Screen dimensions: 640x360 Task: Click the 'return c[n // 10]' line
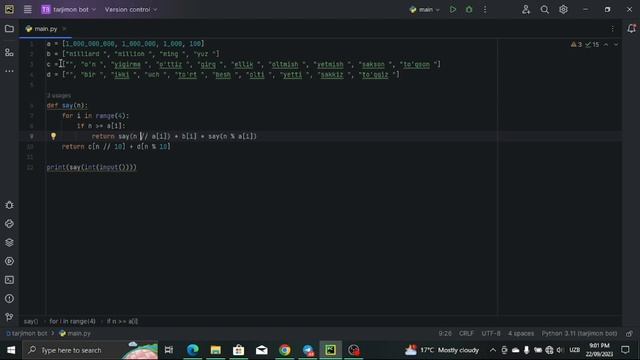click(116, 147)
